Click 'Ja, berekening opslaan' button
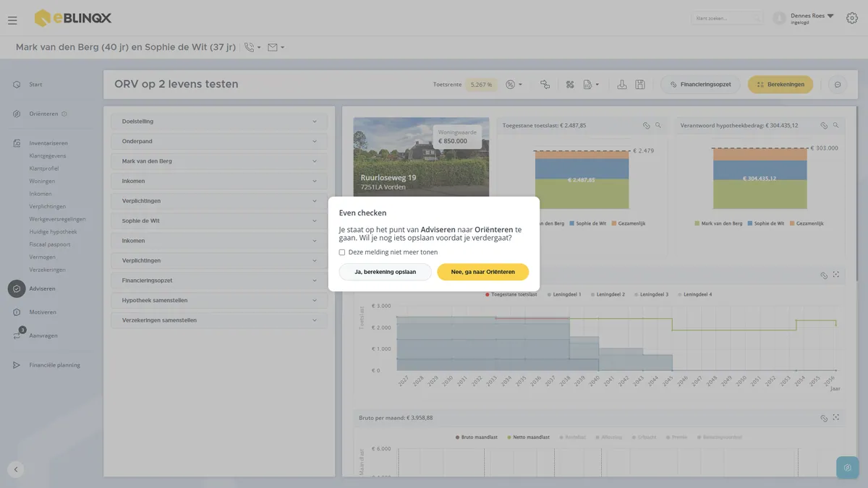 385,272
